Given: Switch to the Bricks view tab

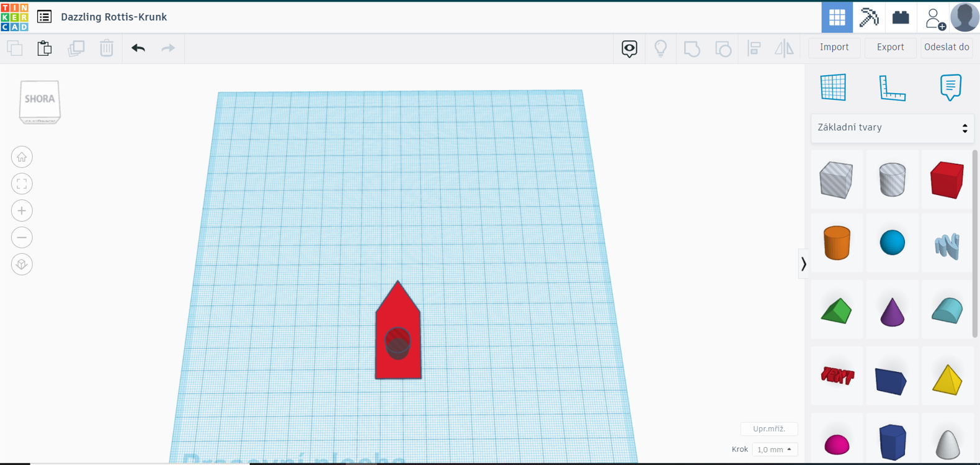Looking at the screenshot, I should point(901,17).
